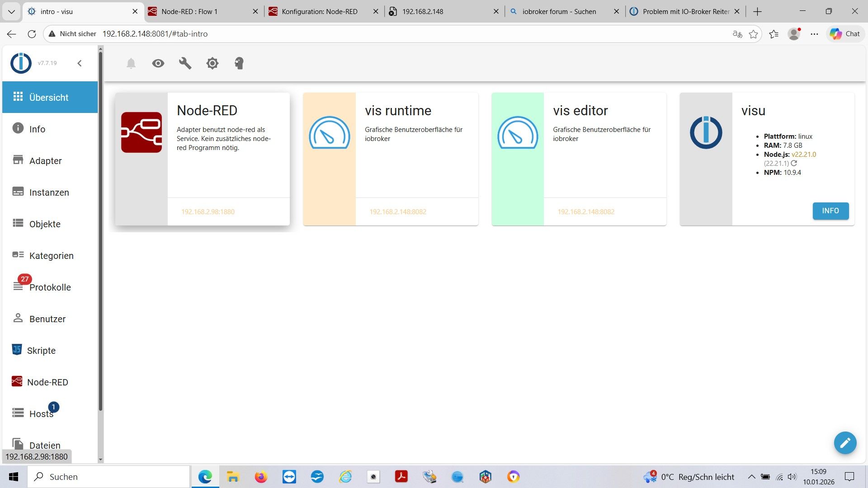
Task: Open the browser's three-dot settings menu
Action: pos(815,33)
